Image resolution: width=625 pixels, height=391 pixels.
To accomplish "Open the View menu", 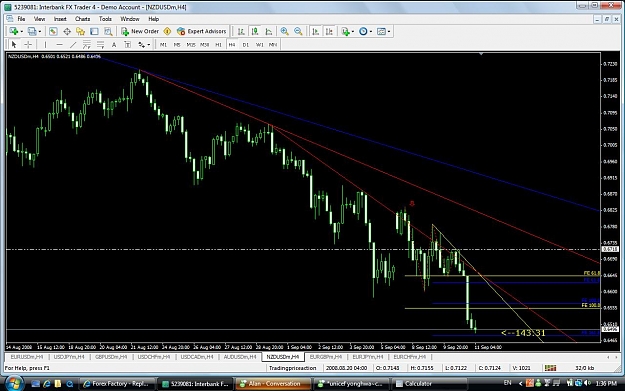I will pos(39,19).
